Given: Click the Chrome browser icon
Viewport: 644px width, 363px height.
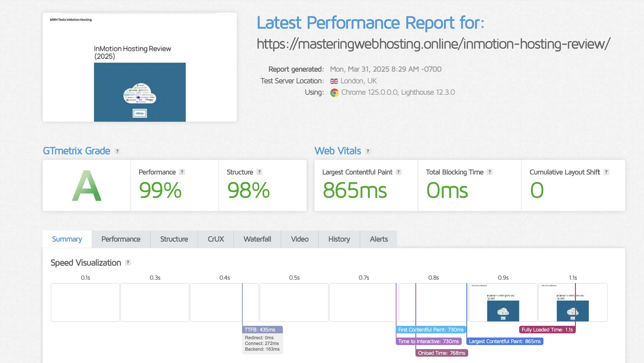Looking at the screenshot, I should (x=334, y=93).
